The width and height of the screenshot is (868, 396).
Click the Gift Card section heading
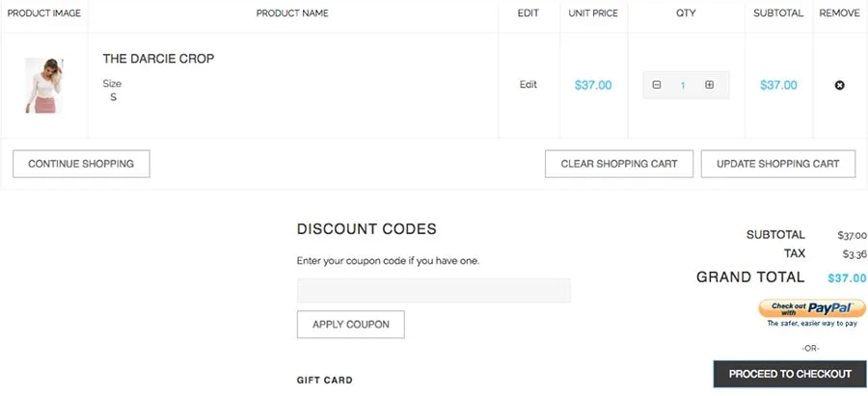coord(324,381)
